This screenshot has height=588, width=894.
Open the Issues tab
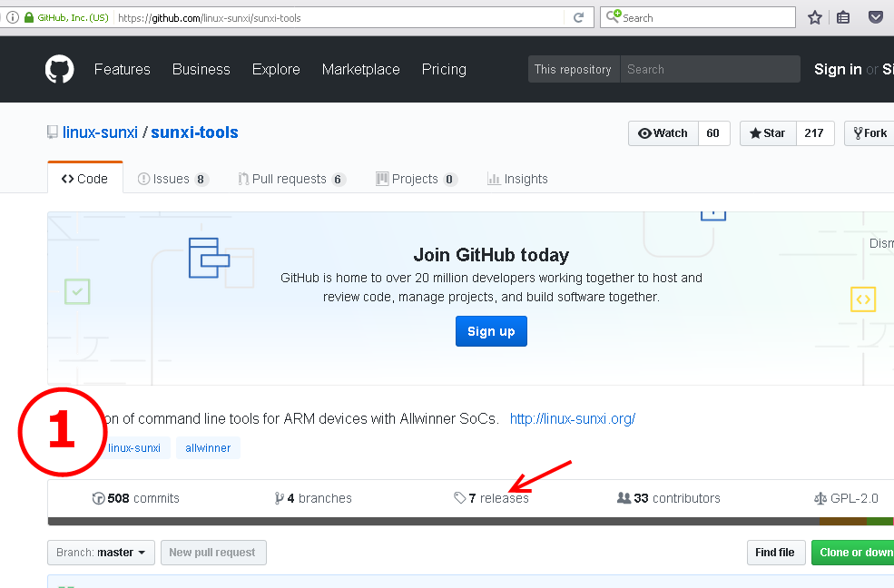click(x=173, y=179)
